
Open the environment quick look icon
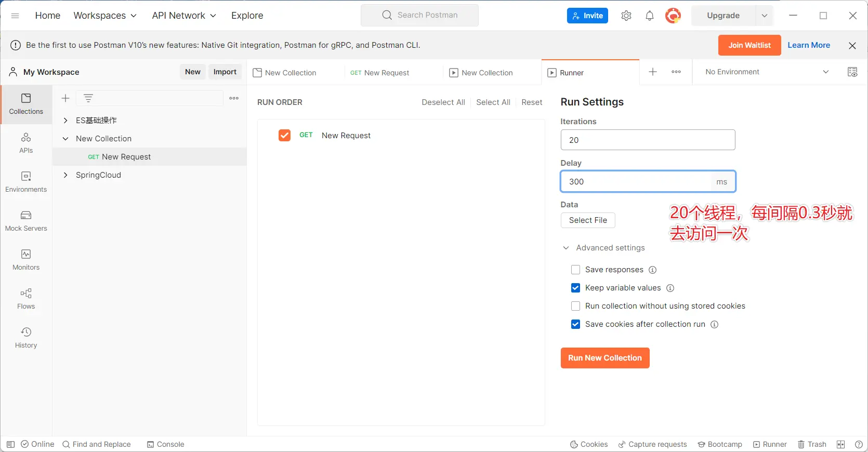click(852, 72)
